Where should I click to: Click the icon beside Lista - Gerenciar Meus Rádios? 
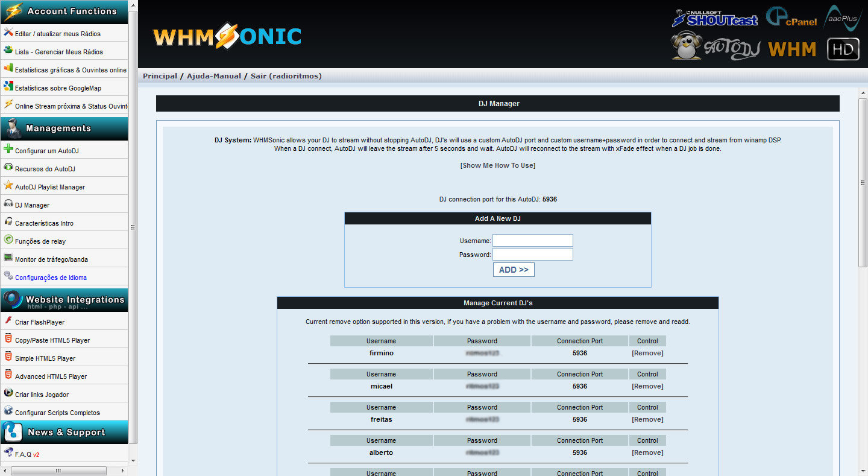click(8, 50)
